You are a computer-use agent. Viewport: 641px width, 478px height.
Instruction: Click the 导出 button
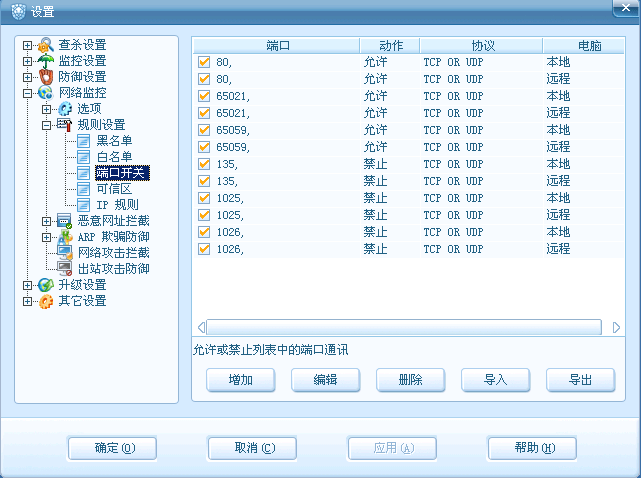coord(580,380)
